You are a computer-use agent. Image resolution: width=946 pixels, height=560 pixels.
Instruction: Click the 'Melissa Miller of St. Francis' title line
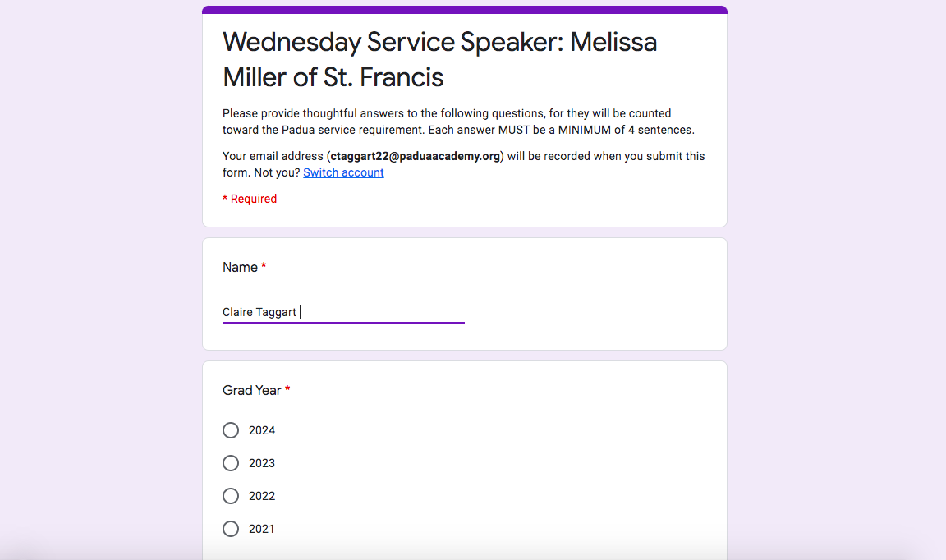pos(333,77)
